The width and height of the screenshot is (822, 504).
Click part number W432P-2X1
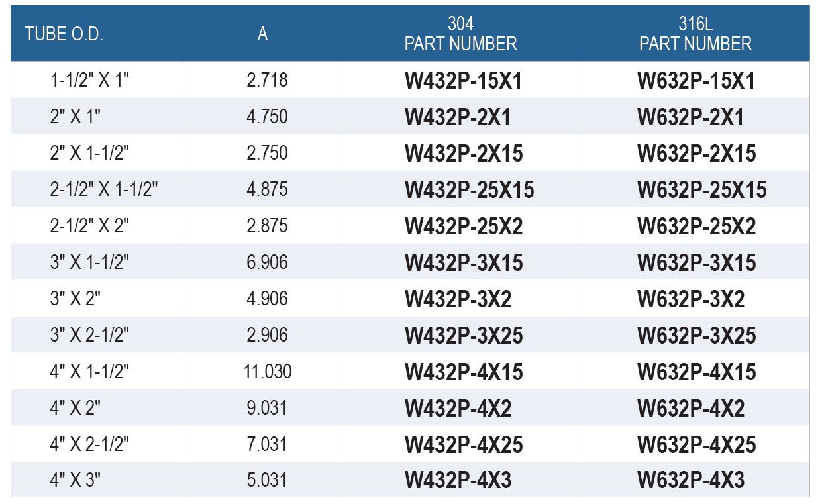[x=458, y=118]
